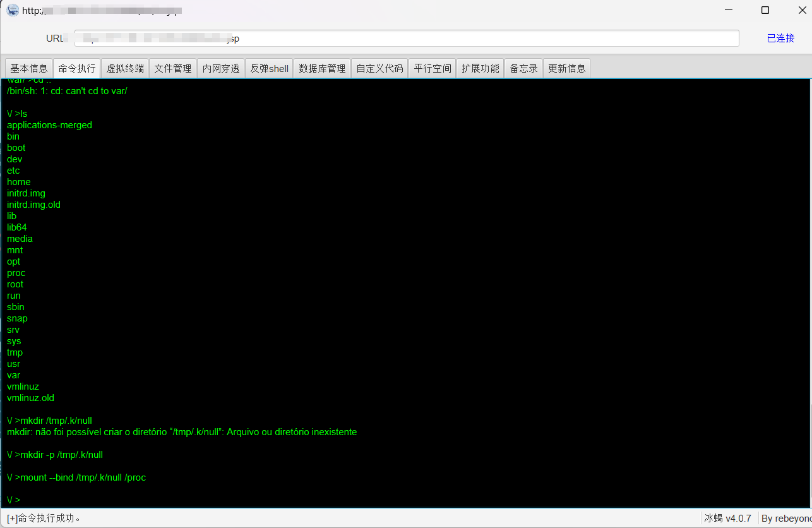Click the 'mount --bind /tmp/.k/null /proc' command
The width and height of the screenshot is (812, 528).
pyautogui.click(x=76, y=477)
